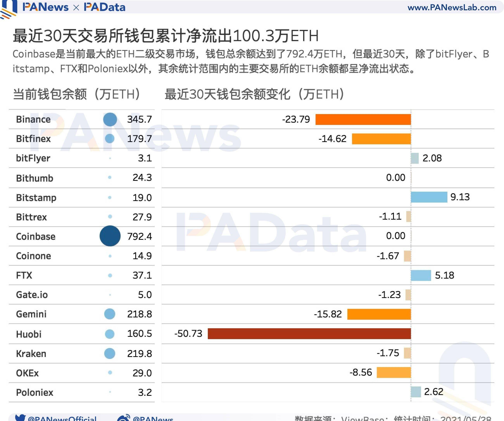Screen dimensions: 504x421
Task: Click the Bitfinex balance bubble
Action: click(110, 139)
